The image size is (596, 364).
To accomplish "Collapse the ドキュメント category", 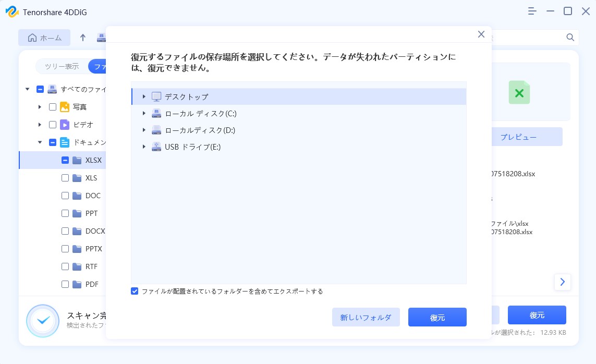I will tap(40, 142).
